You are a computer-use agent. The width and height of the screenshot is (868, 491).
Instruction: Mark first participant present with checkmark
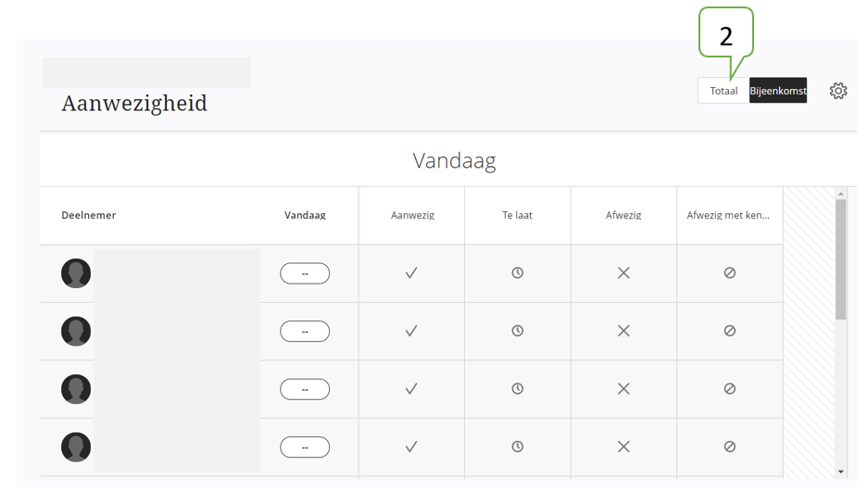(x=411, y=273)
